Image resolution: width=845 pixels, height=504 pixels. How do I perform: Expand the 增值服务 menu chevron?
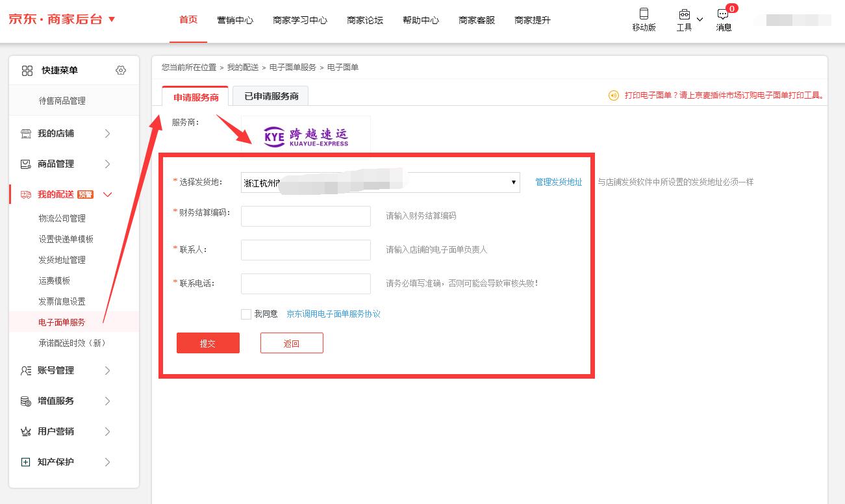[107, 401]
